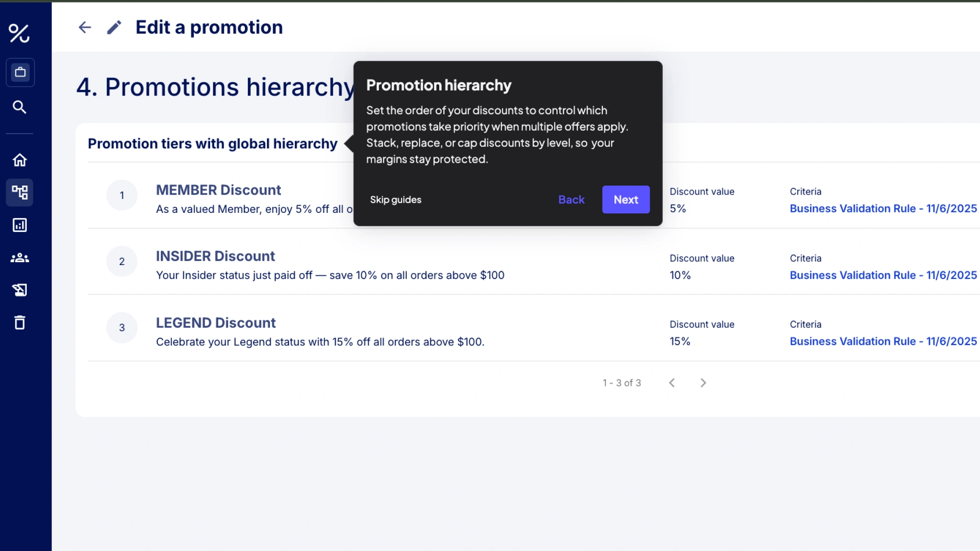
Task: Go to the next page with the pagination chevron
Action: pos(703,383)
